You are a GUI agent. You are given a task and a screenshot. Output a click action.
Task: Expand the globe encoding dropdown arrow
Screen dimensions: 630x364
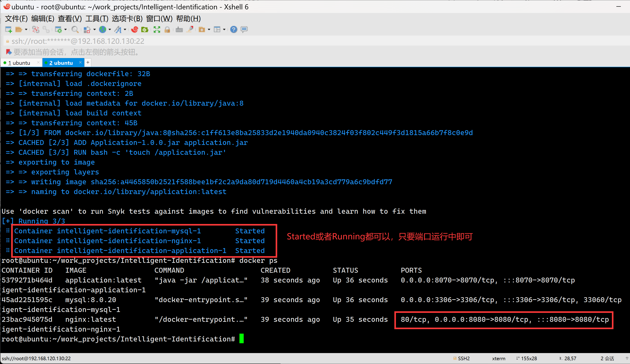point(110,30)
